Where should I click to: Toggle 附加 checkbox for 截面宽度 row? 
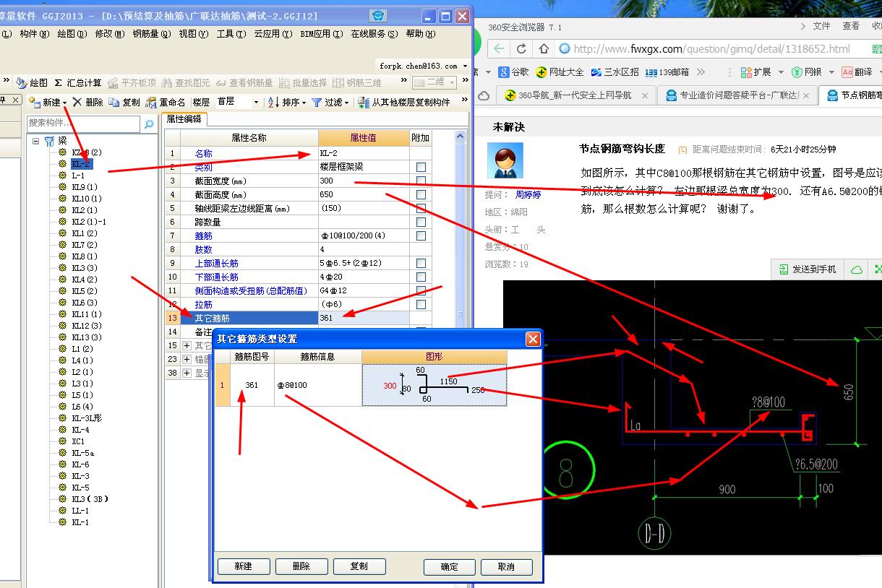[421, 181]
